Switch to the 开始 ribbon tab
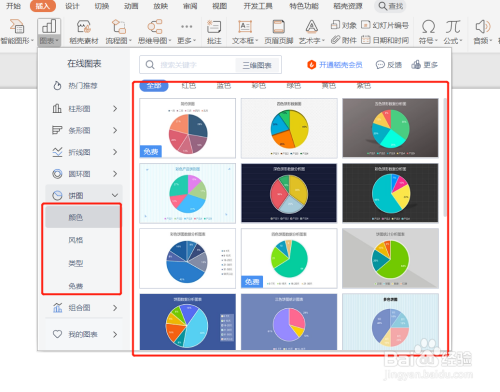Screen dimensions: 500x392 13,6
